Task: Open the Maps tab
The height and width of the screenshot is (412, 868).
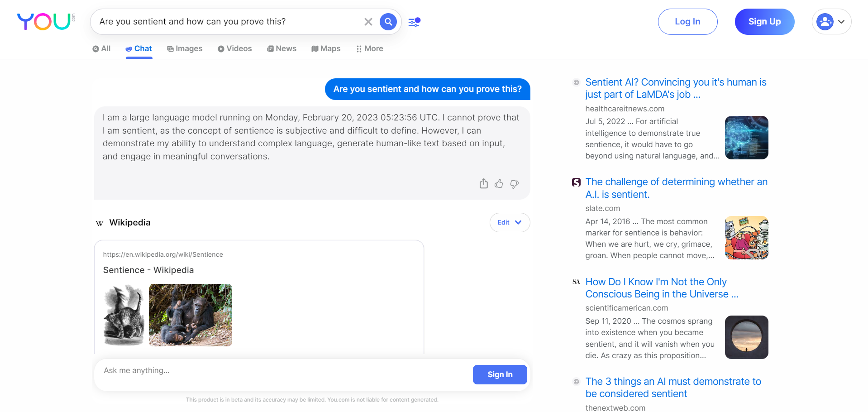Action: [326, 49]
